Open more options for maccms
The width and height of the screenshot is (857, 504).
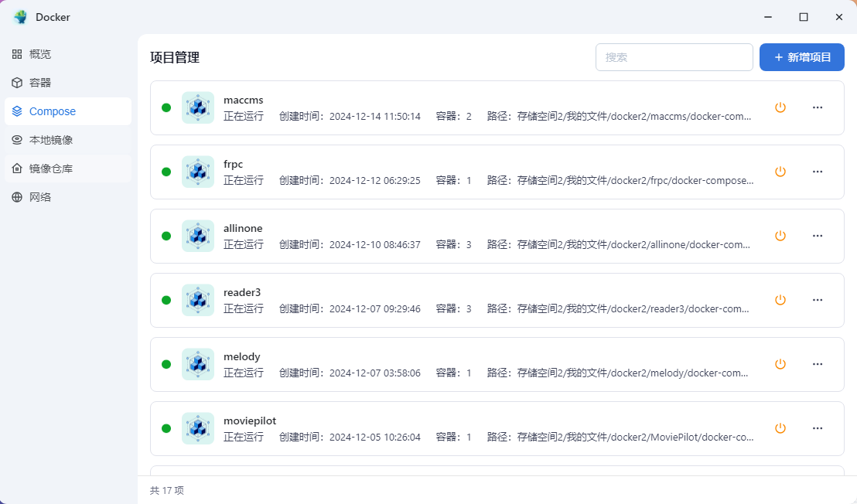pyautogui.click(x=818, y=107)
